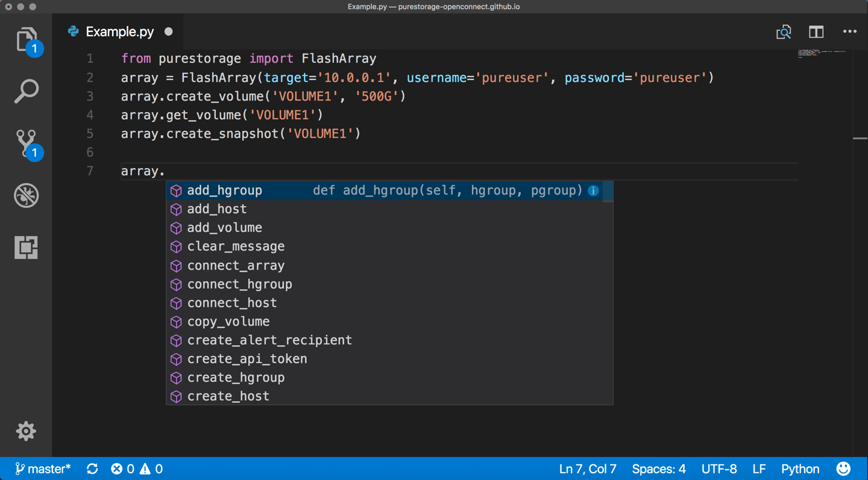868x480 pixels.
Task: Click the file search icon in the editor title bar
Action: pyautogui.click(x=783, y=31)
